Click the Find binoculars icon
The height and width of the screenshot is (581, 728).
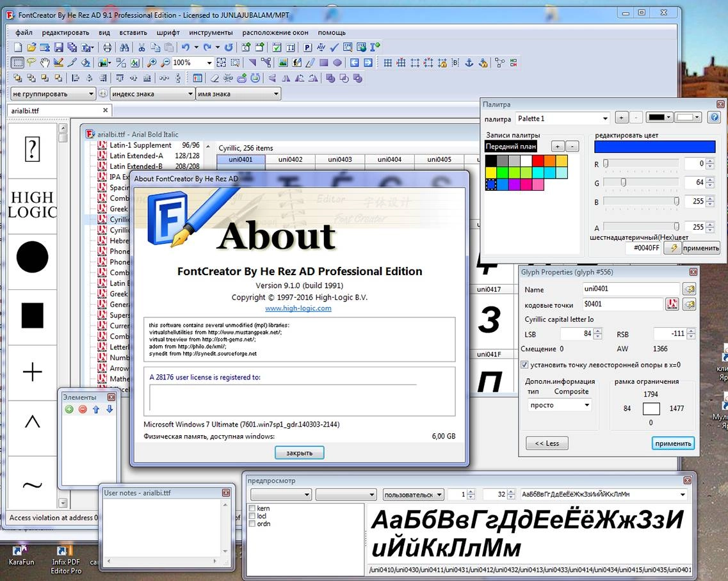pyautogui.click(x=124, y=47)
